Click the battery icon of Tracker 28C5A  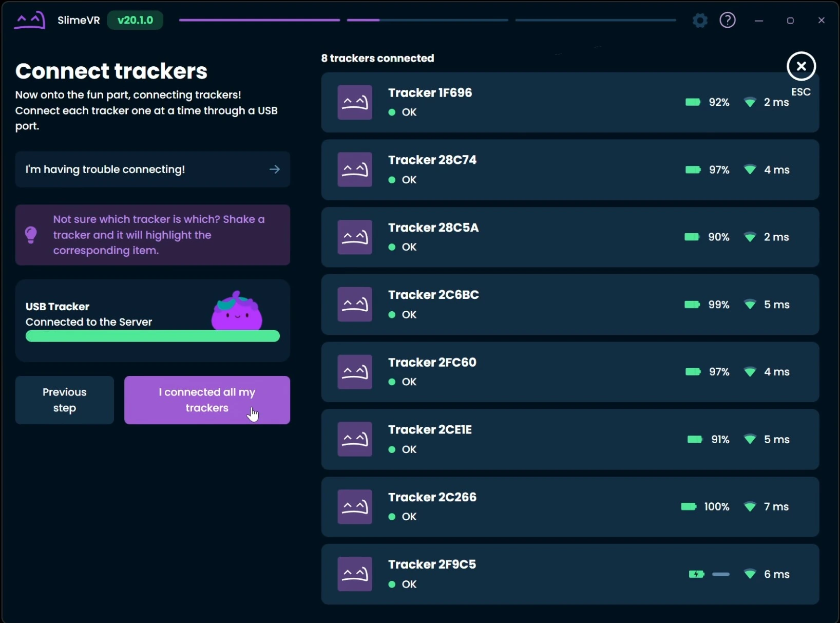[x=692, y=237]
